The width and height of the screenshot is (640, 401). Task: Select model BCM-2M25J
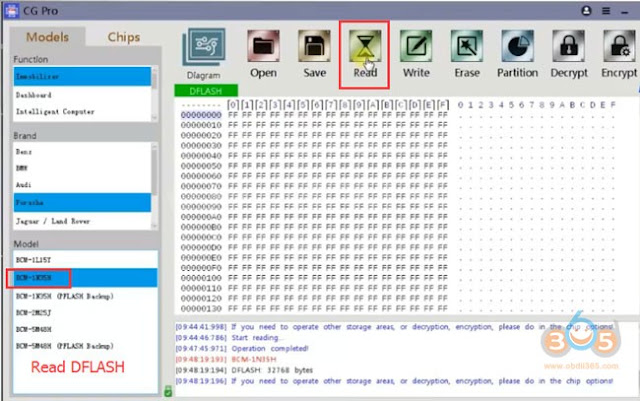[x=85, y=312]
